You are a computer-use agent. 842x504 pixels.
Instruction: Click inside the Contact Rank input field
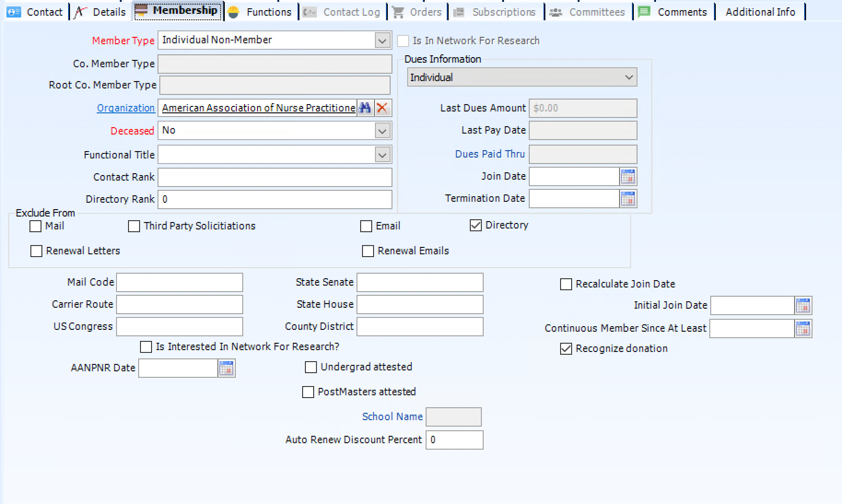point(275,177)
